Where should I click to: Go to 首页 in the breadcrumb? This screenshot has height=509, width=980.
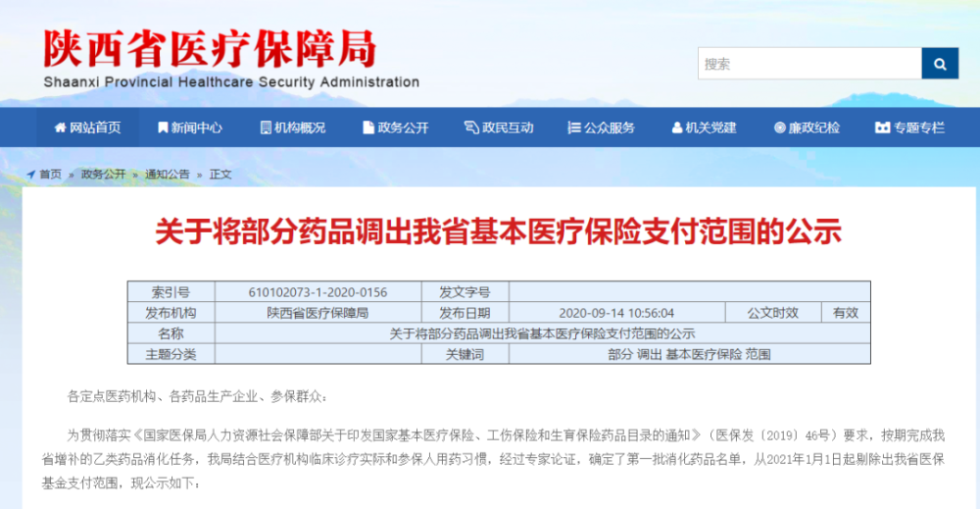point(51,175)
